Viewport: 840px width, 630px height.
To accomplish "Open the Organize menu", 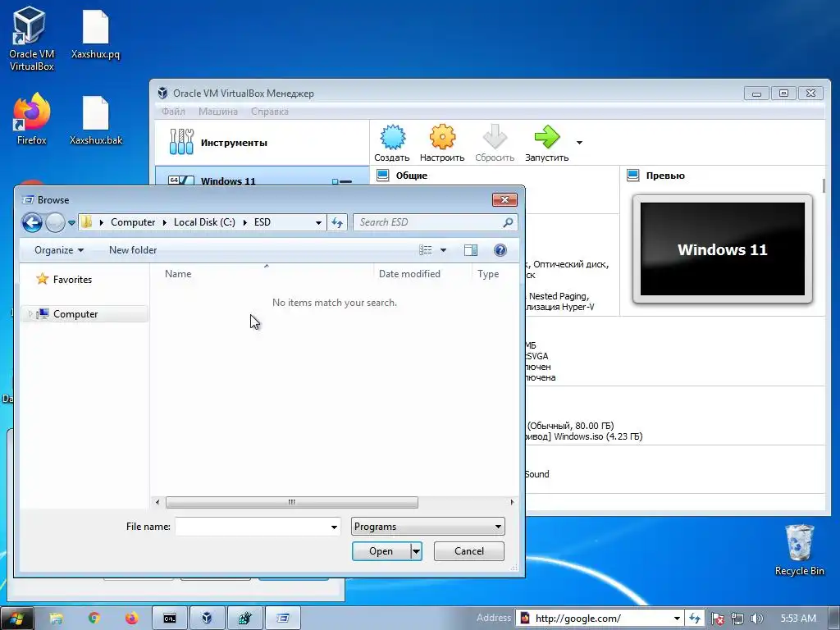I will (59, 250).
